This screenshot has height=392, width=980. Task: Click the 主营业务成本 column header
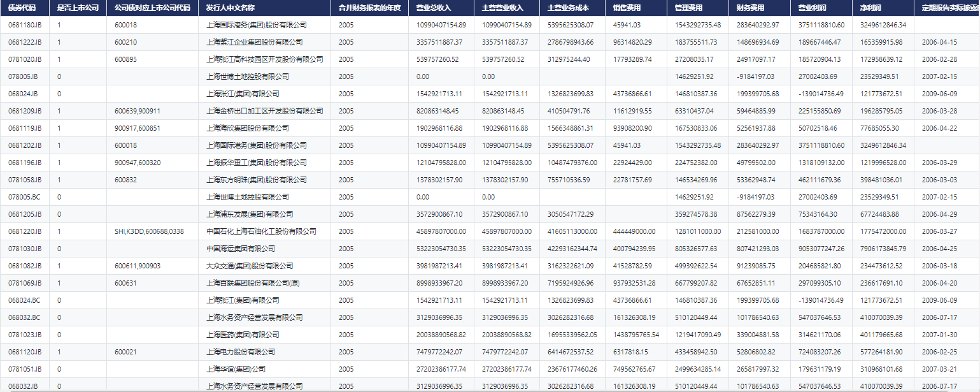tap(572, 8)
